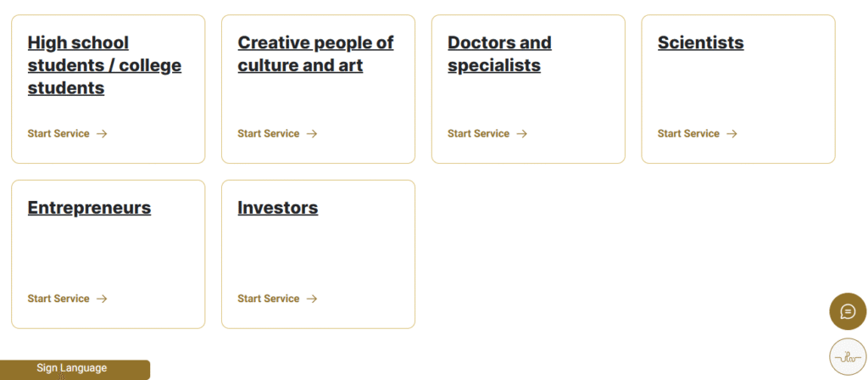Click the arrow in Creative people card
This screenshot has width=868, height=380.
(x=312, y=133)
